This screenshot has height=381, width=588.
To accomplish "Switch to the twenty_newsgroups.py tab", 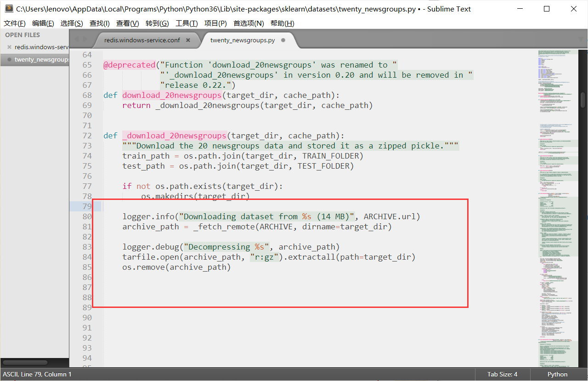I will 242,40.
